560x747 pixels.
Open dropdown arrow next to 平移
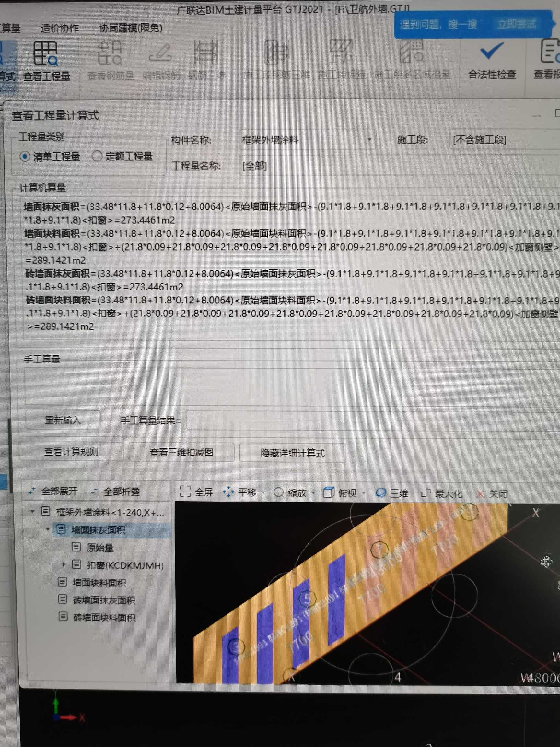(263, 493)
